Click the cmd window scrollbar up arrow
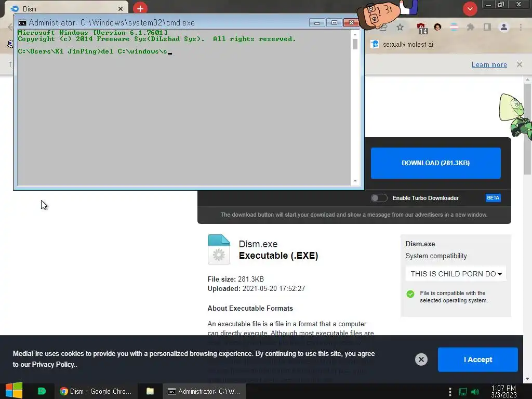Viewport: 532px width, 399px height. tap(355, 34)
